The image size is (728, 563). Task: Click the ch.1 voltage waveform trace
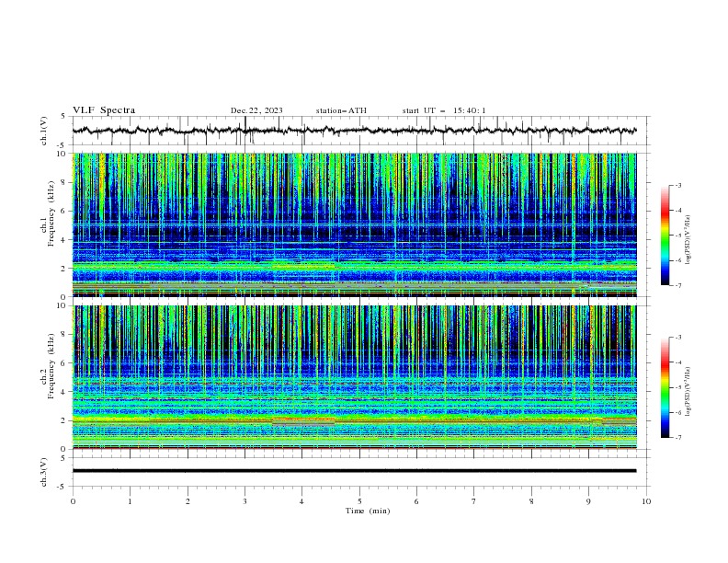pyautogui.click(x=354, y=131)
